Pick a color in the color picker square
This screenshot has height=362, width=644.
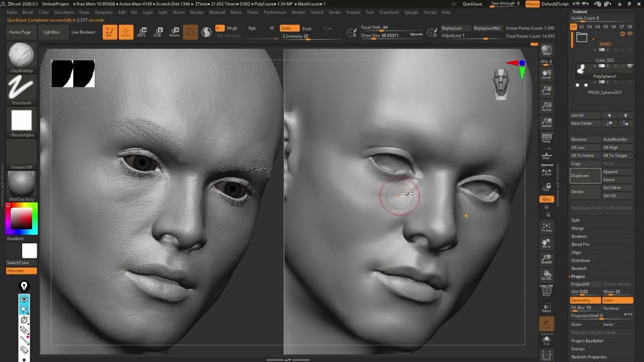pos(22,219)
